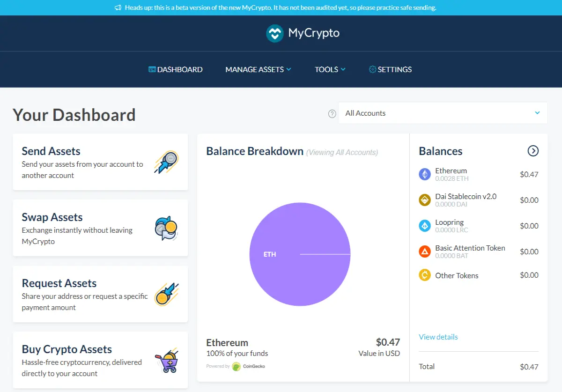
Task: Click the MyCrypto heart logo icon
Action: click(x=275, y=33)
